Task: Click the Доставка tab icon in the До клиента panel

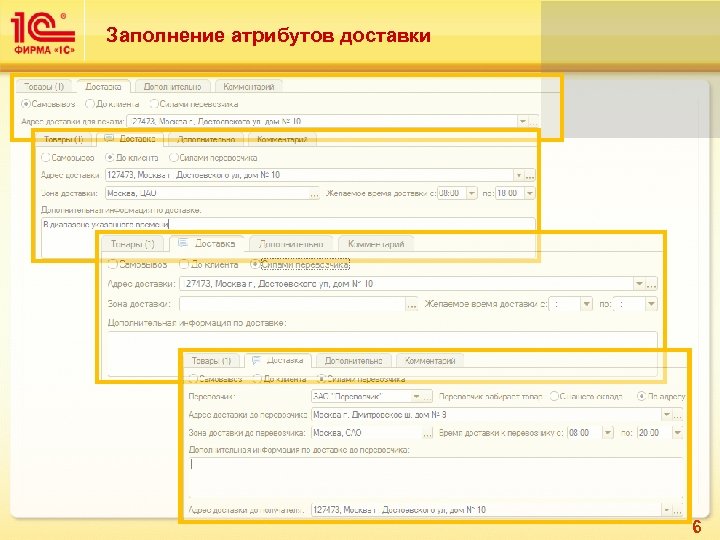Action: (109, 138)
